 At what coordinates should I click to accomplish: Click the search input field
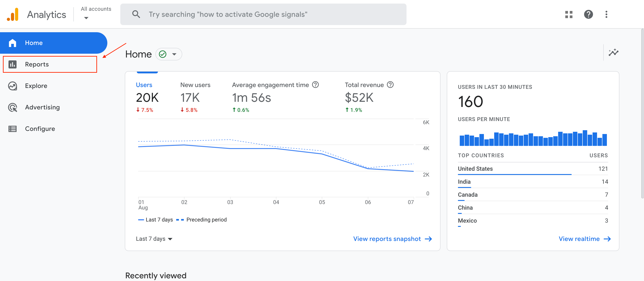263,14
